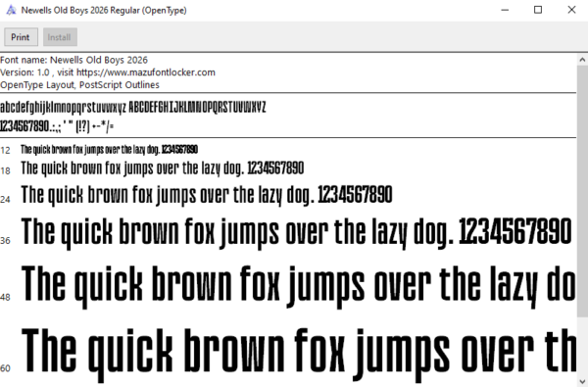This screenshot has height=387, width=588.
Task: Click the 48-point pangram sample line
Action: point(299,287)
